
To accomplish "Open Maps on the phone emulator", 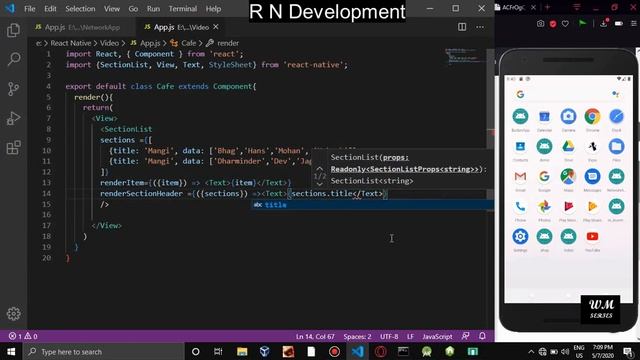I will pos(568,176).
